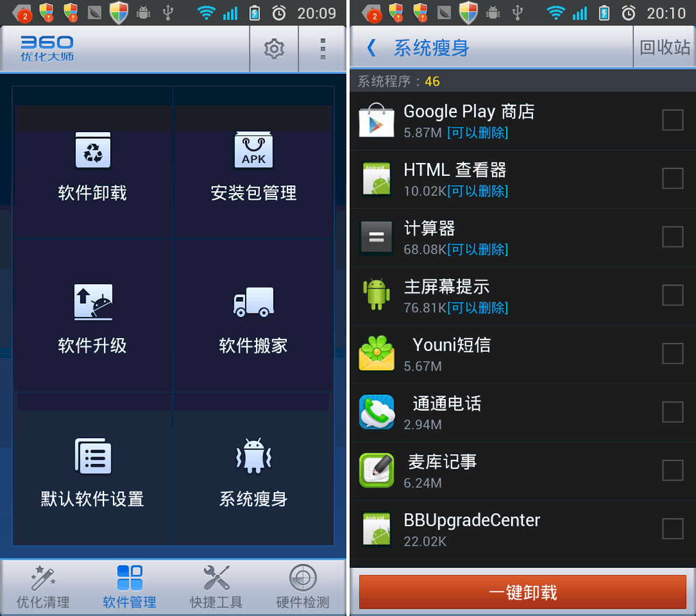Open the 系统瘦身 android icon

253,456
